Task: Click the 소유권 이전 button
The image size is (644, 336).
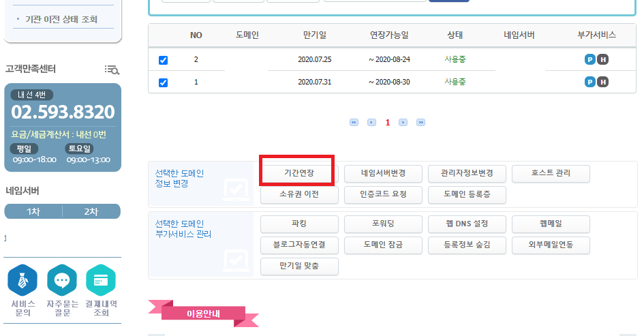Action: coord(299,194)
